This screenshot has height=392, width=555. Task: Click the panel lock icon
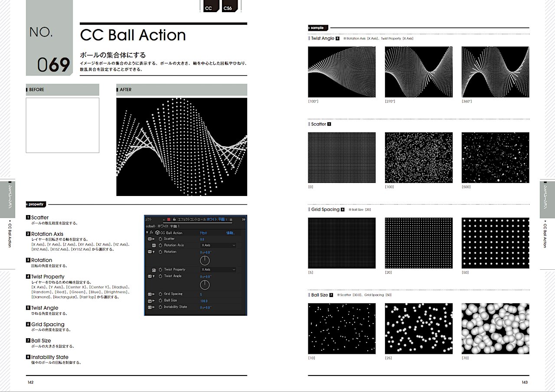[174, 219]
